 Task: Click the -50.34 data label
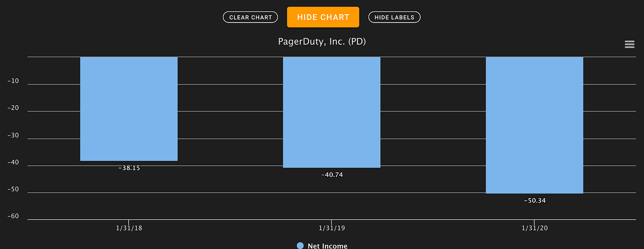click(535, 201)
